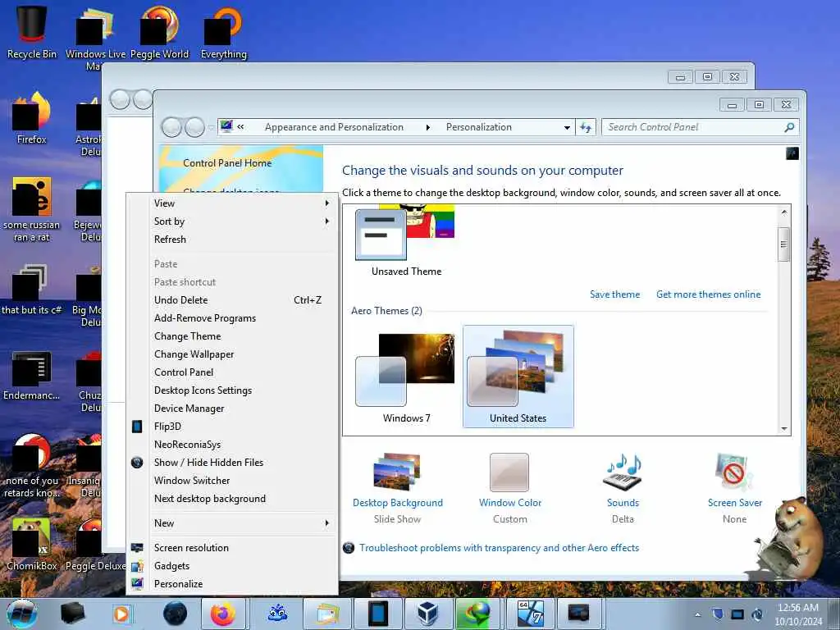Choose Change Theme from context menu

(232, 336)
